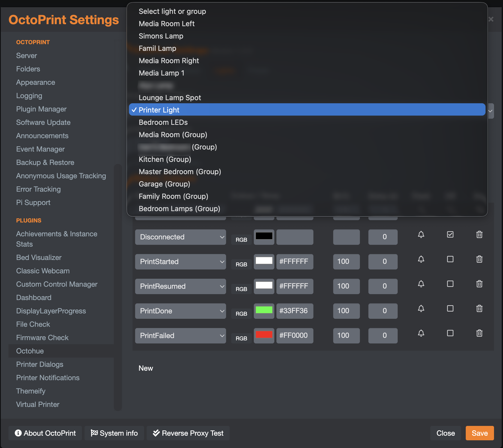Delete the PrintFailed event row
Viewport: 503px width, 448px height.
[479, 333]
